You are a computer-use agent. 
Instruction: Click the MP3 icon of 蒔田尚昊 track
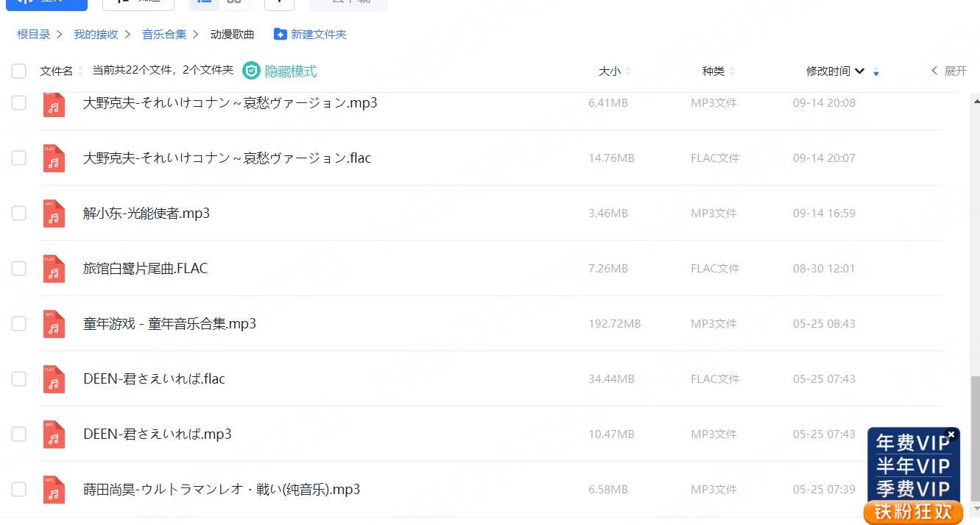click(54, 490)
